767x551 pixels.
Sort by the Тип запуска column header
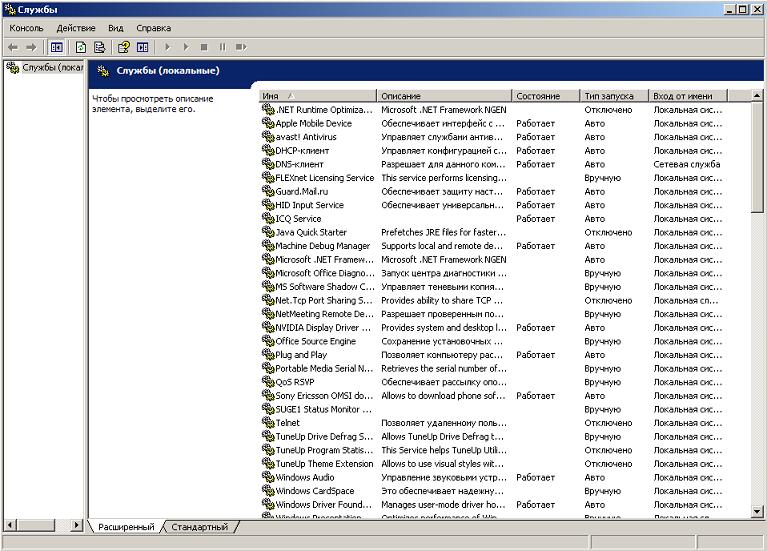(x=614, y=96)
